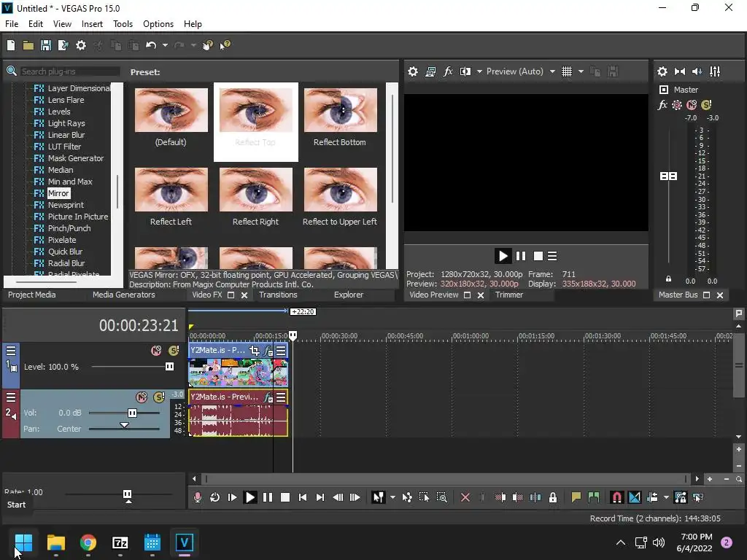Open Video Preview project settings gear
Image resolution: width=747 pixels, height=560 pixels.
[413, 71]
